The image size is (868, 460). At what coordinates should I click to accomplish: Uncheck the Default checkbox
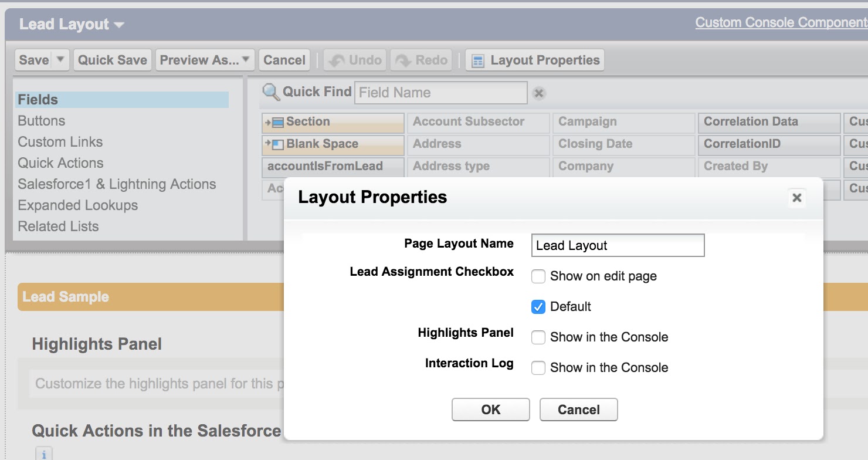click(x=538, y=306)
